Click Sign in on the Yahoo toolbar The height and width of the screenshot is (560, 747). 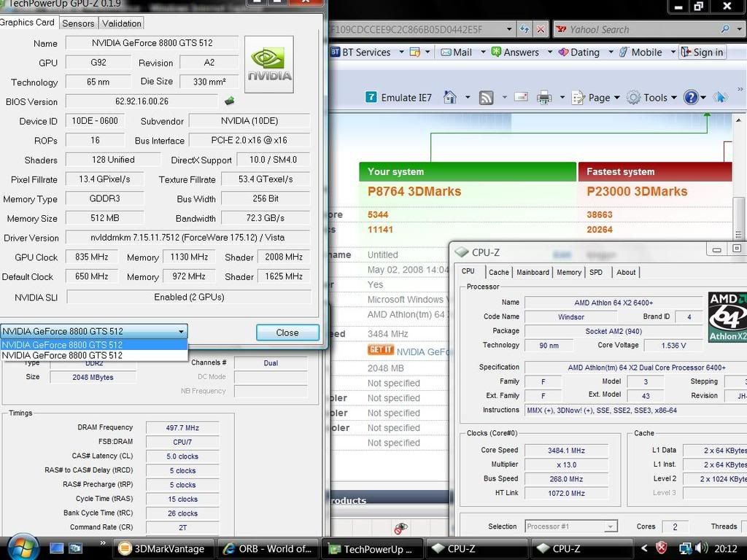(703, 52)
